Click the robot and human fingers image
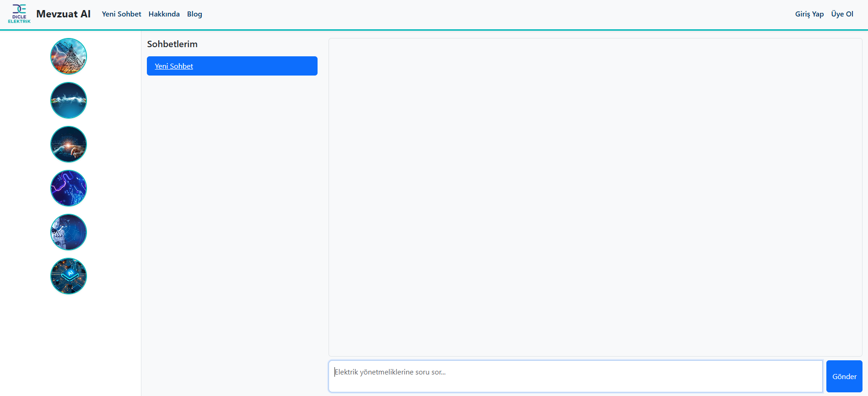Viewport: 868px width, 396px height. [69, 144]
